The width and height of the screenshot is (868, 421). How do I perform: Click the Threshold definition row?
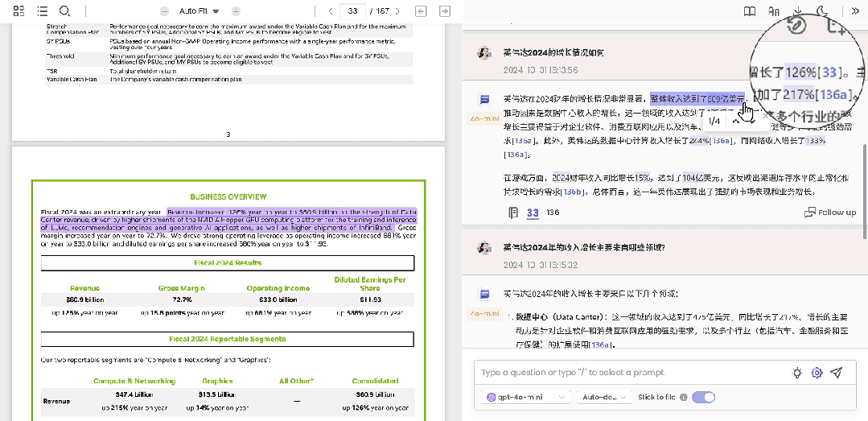click(229, 60)
